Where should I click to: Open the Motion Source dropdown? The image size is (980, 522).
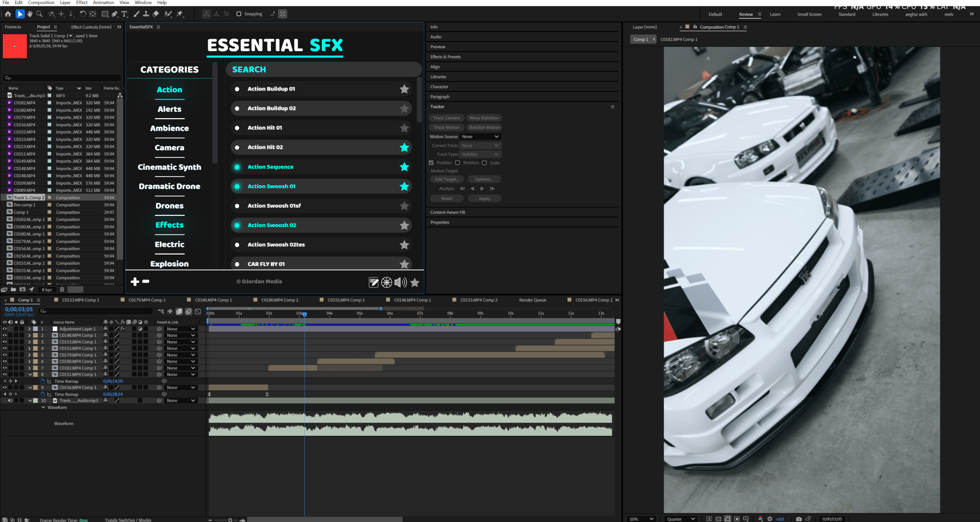click(x=480, y=137)
